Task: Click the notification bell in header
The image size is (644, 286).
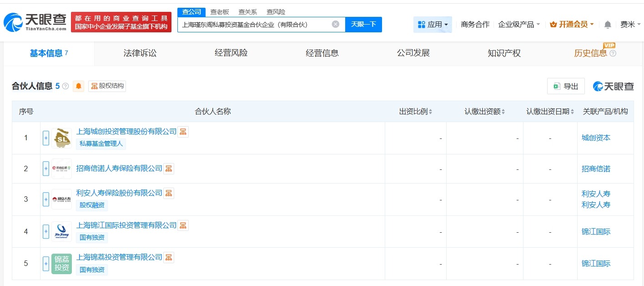Action: (608, 25)
